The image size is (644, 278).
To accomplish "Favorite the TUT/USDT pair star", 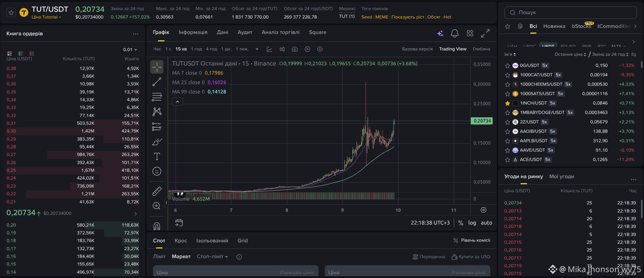I will tap(11, 13).
